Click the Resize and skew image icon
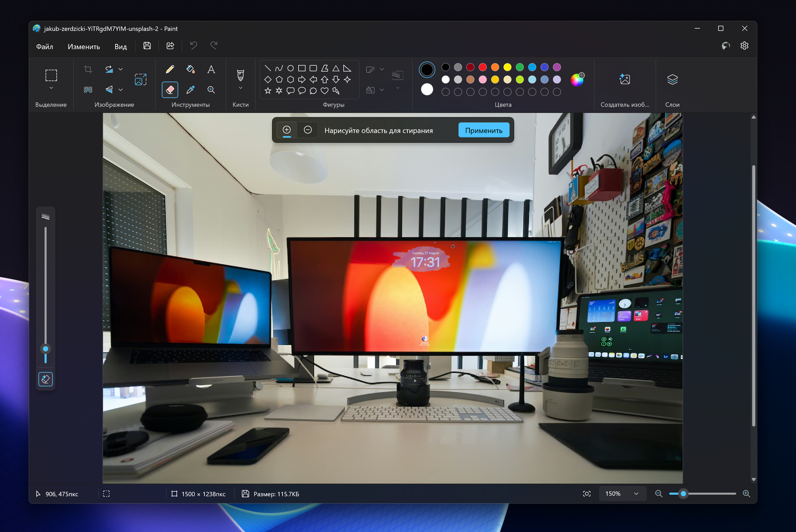This screenshot has width=796, height=532. click(141, 80)
